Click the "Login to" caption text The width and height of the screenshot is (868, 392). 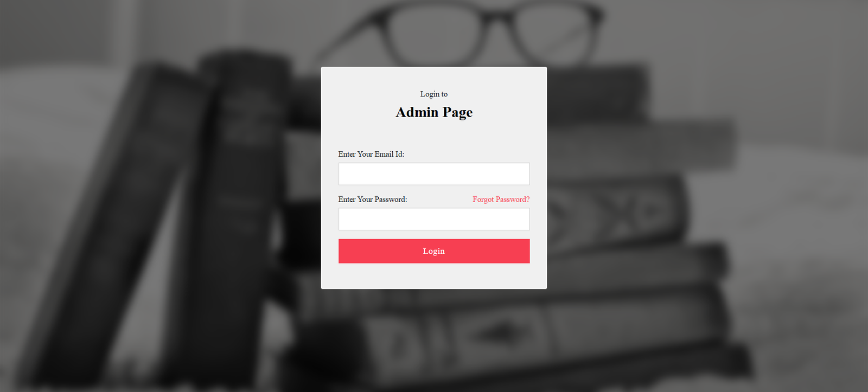click(434, 94)
